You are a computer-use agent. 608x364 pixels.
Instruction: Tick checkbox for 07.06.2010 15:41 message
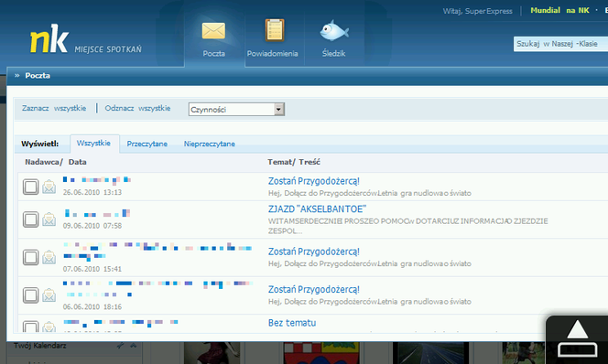pyautogui.click(x=30, y=257)
